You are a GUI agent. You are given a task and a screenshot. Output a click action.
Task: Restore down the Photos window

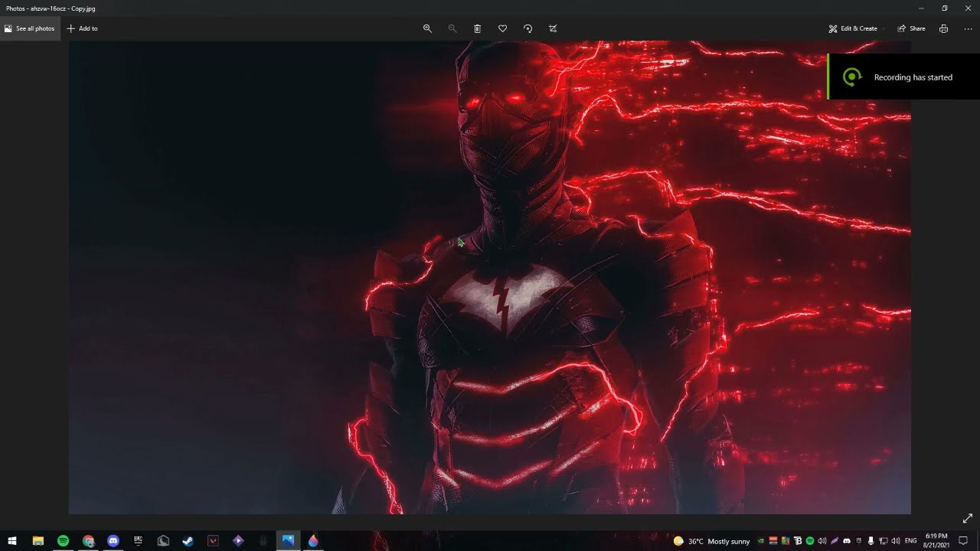click(x=945, y=8)
